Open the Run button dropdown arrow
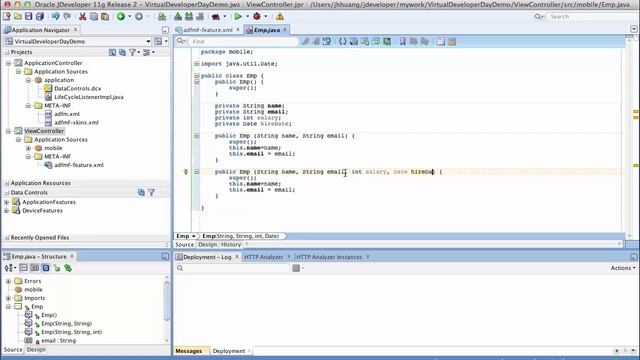Viewport: 640px width, 360px height. [247, 17]
